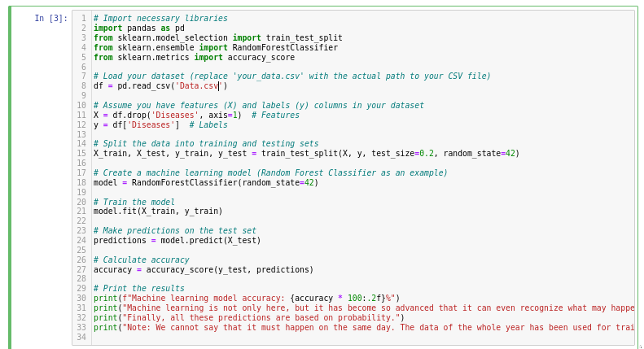Click line number 18 in gutter

81,182
